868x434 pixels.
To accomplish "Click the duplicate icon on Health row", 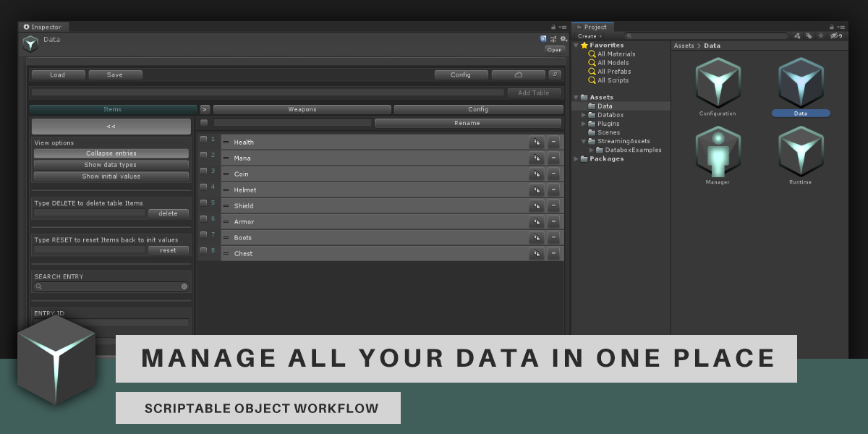I will [536, 142].
